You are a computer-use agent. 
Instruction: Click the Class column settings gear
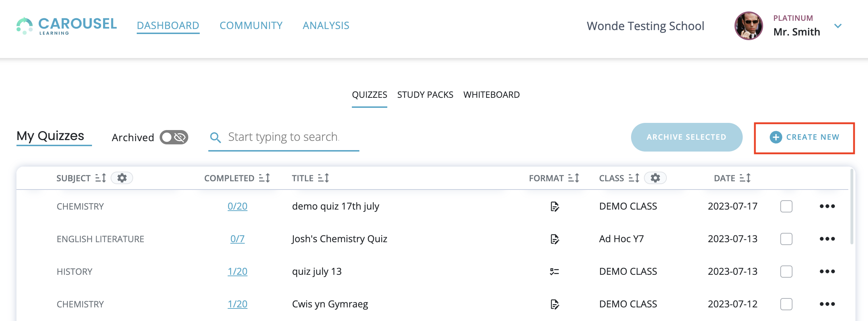click(655, 178)
